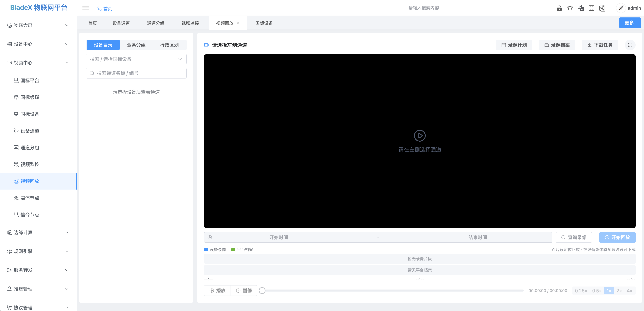Set playback speed to 4×
Image resolution: width=644 pixels, height=311 pixels.
[x=630, y=291]
